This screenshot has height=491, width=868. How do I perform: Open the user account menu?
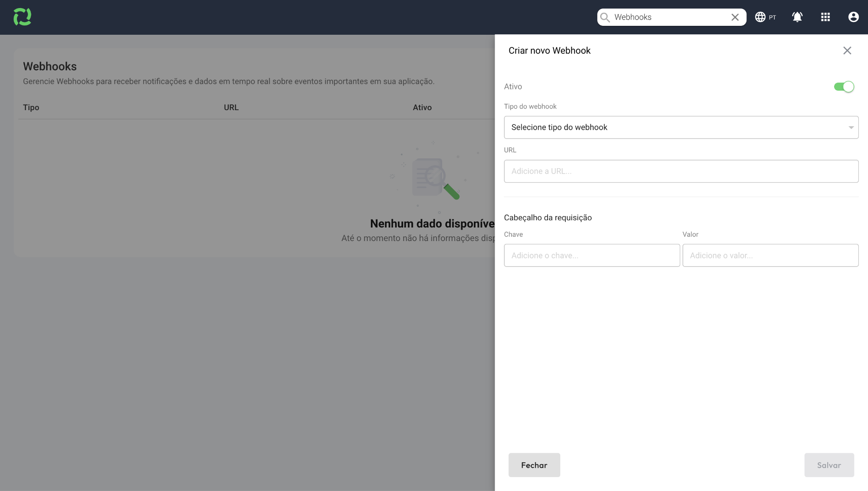854,17
